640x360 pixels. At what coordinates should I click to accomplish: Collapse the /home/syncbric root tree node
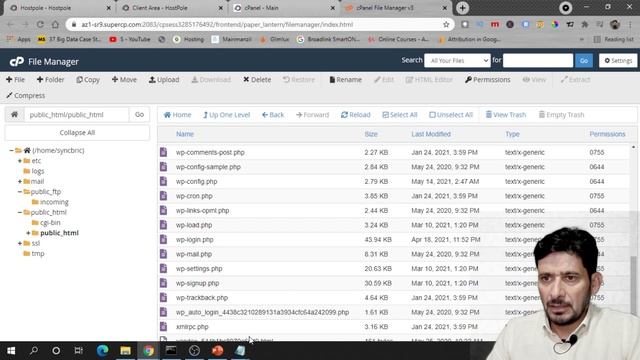(11, 151)
